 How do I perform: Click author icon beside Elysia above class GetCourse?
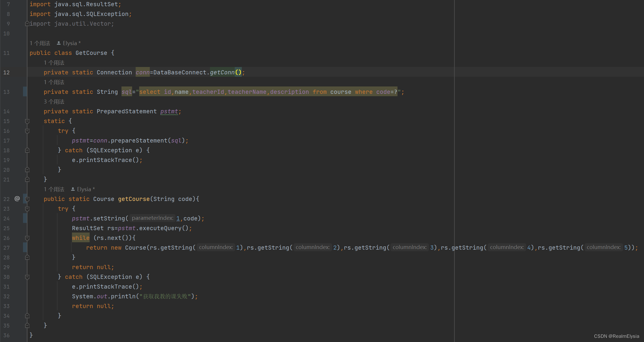(59, 43)
